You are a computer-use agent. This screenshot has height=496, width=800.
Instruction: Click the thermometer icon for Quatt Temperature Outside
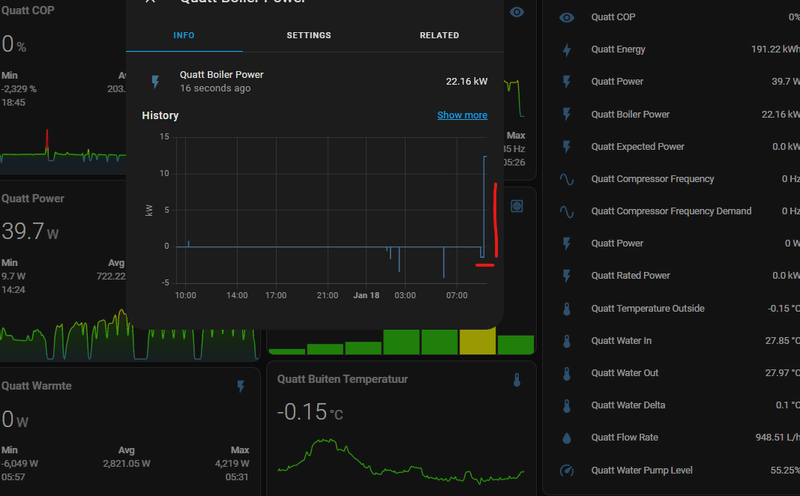(566, 309)
